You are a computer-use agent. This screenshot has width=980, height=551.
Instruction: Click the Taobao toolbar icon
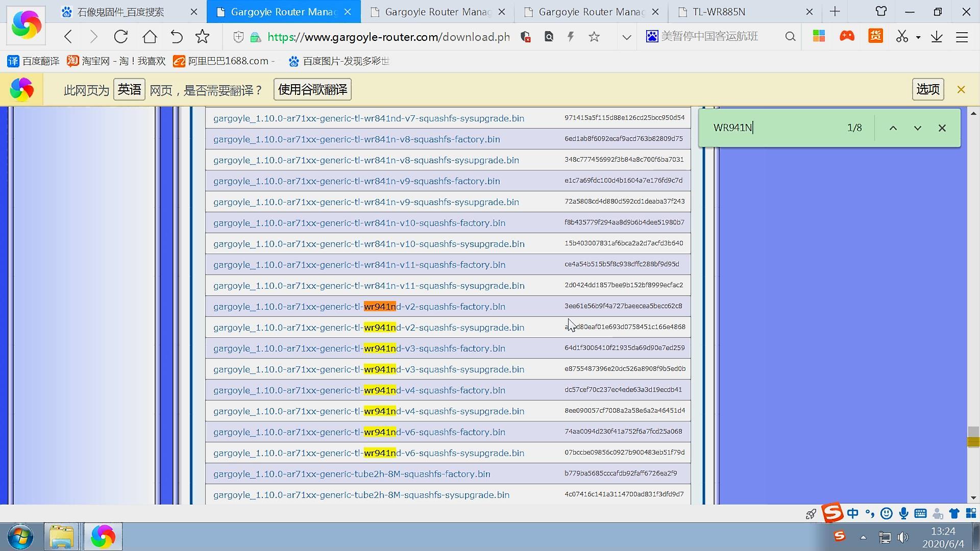coord(72,61)
